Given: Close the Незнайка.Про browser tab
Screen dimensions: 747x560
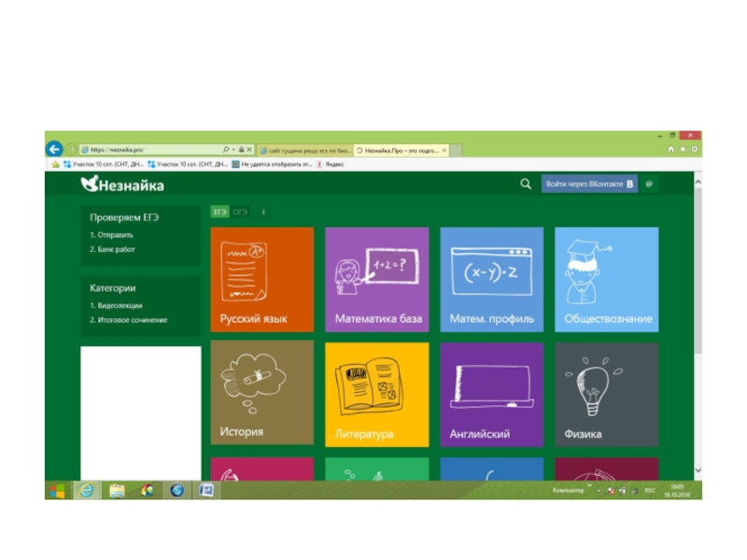Looking at the screenshot, I should tap(444, 150).
